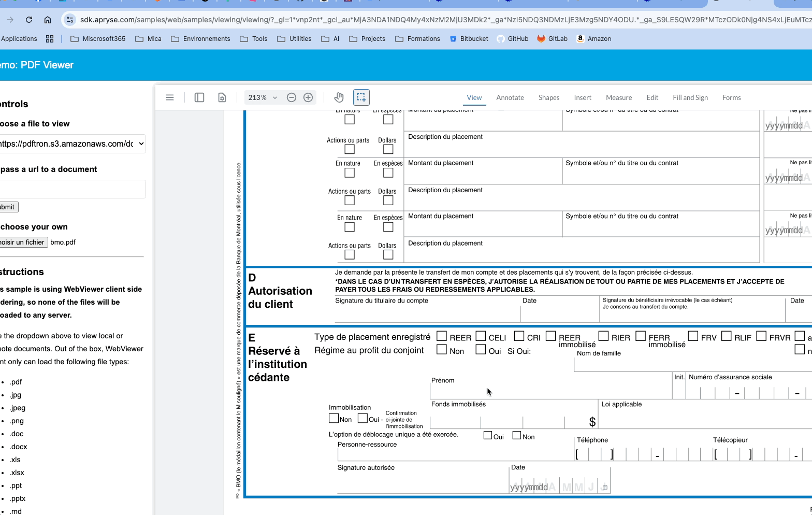Zoom out with the minus icon
The width and height of the screenshot is (812, 515).
[292, 97]
